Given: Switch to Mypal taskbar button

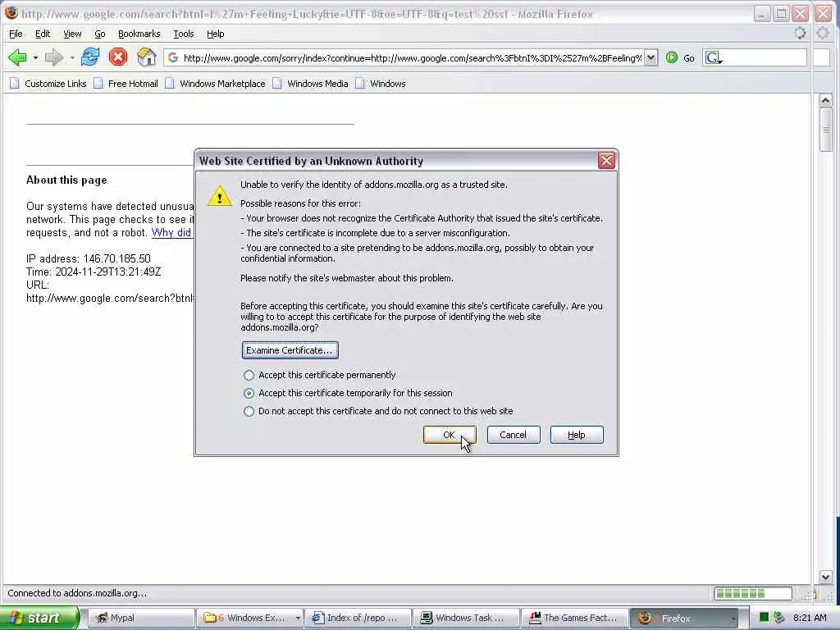Looking at the screenshot, I should (x=140, y=618).
